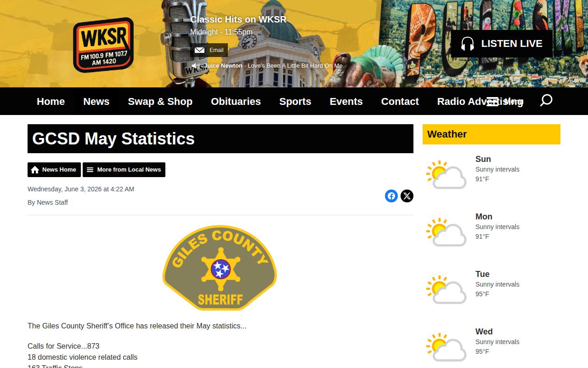Click the speaker icon beside Juice Newton

[196, 66]
